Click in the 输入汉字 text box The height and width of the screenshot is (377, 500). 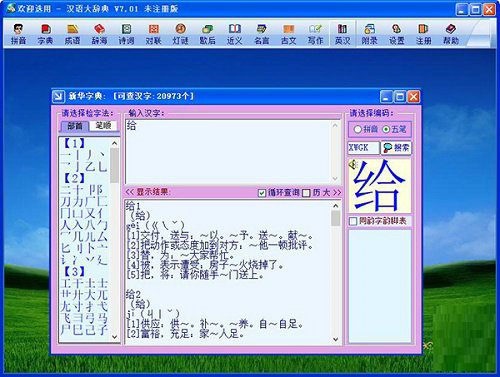click(x=229, y=151)
